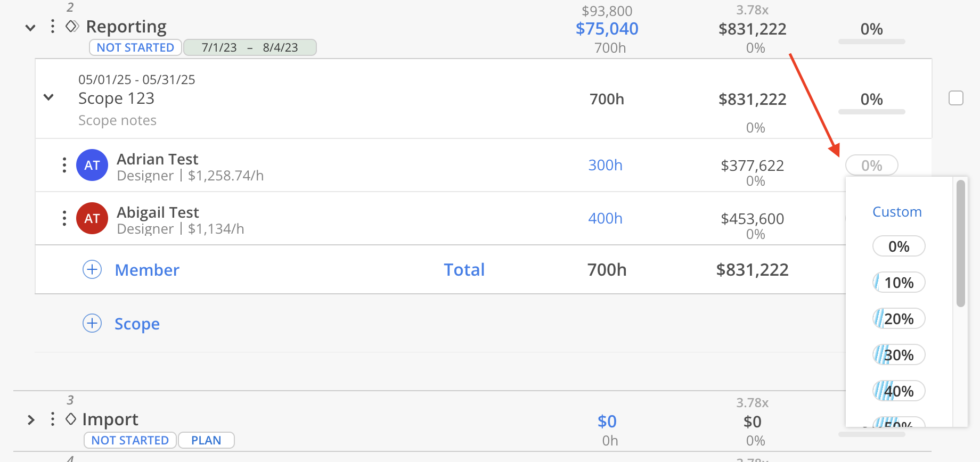Select Custom in the progress menu
The image size is (980, 462).
pos(897,212)
